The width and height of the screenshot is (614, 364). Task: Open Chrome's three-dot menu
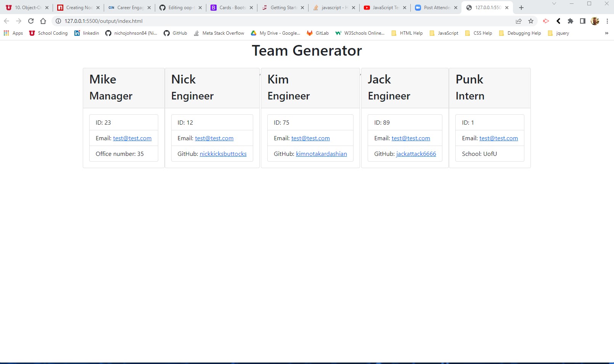point(607,21)
